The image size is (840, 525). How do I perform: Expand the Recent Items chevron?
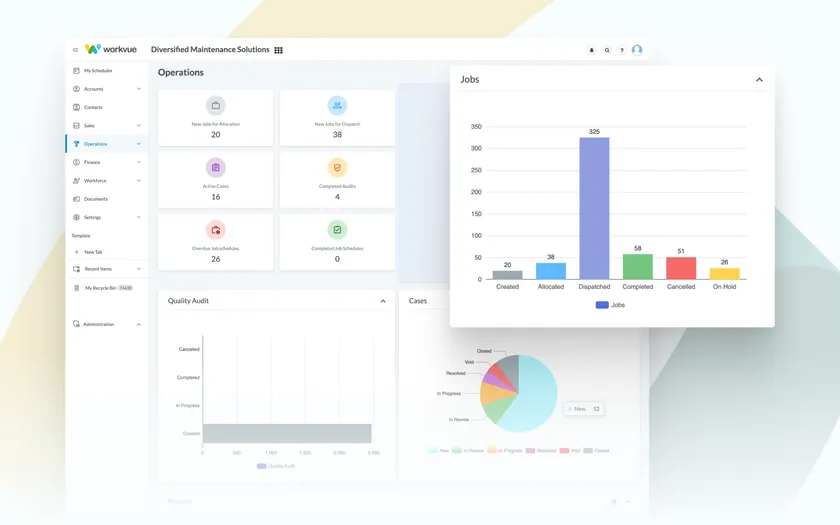[x=139, y=269]
